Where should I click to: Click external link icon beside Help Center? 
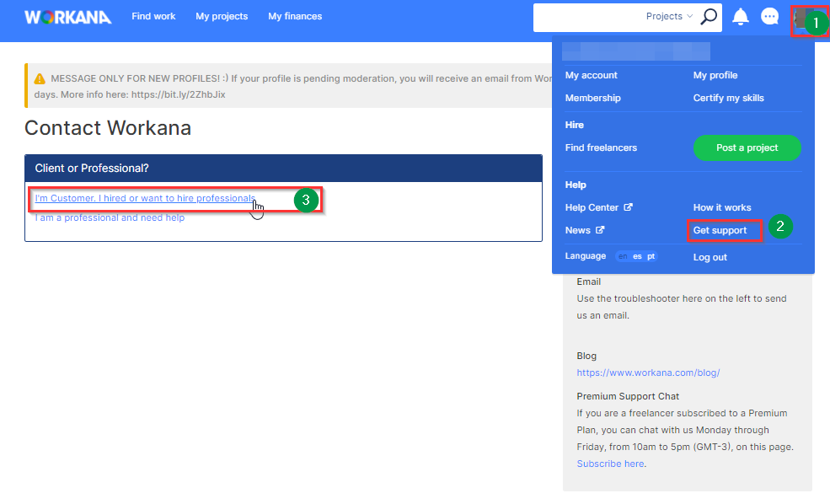(x=628, y=207)
